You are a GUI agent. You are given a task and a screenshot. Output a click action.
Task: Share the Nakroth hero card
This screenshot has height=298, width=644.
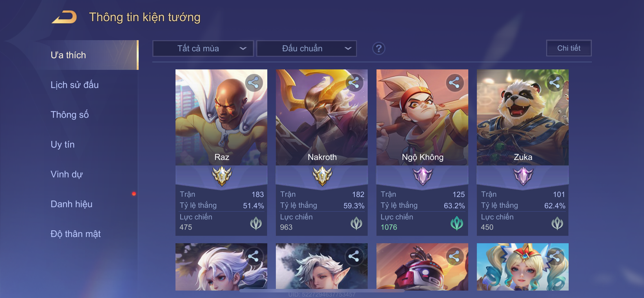pos(354,83)
